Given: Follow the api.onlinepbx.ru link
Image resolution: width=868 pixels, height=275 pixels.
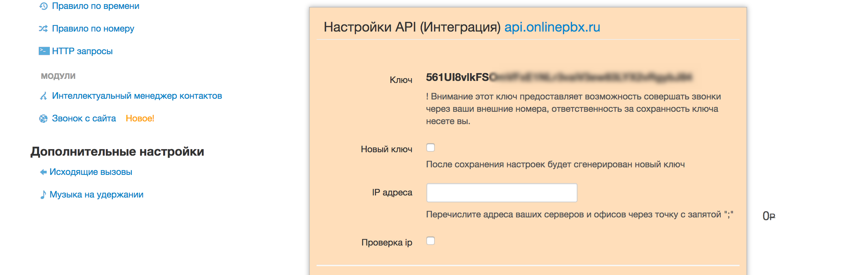Looking at the screenshot, I should [552, 27].
